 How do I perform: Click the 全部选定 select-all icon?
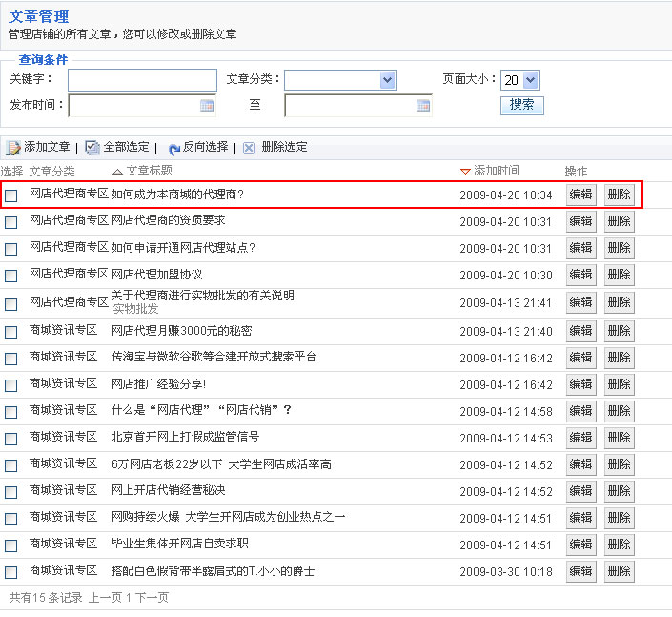(92, 148)
